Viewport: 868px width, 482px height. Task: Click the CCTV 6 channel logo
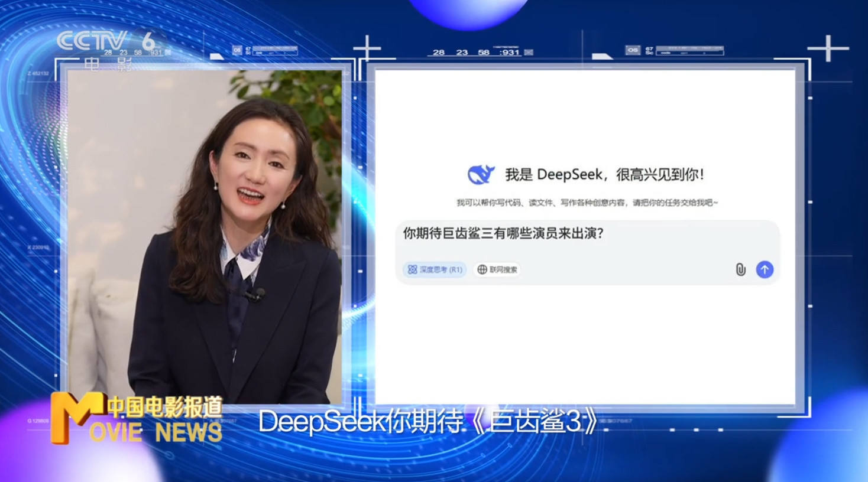click(108, 50)
